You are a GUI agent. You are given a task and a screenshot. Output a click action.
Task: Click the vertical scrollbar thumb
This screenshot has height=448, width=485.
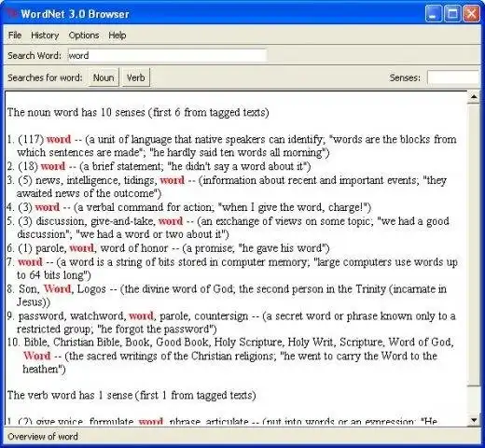click(x=474, y=245)
